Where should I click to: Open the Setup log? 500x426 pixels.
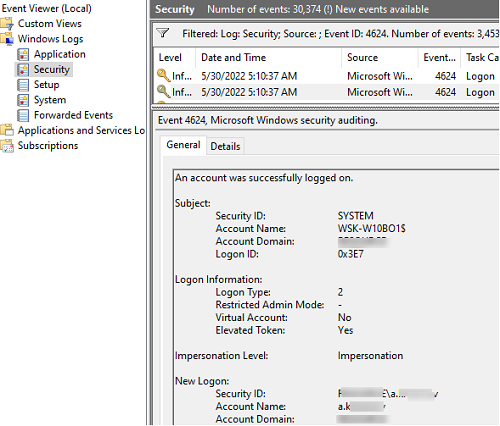coord(47,85)
